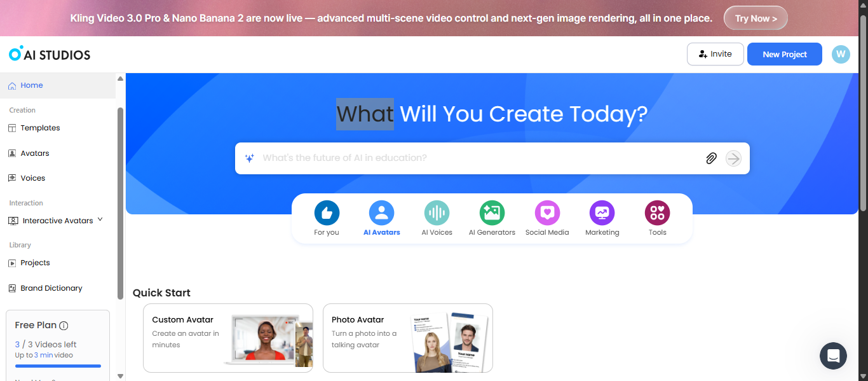Open Brand Dictionary in the sidebar
Screen dimensions: 868x381
(51, 288)
